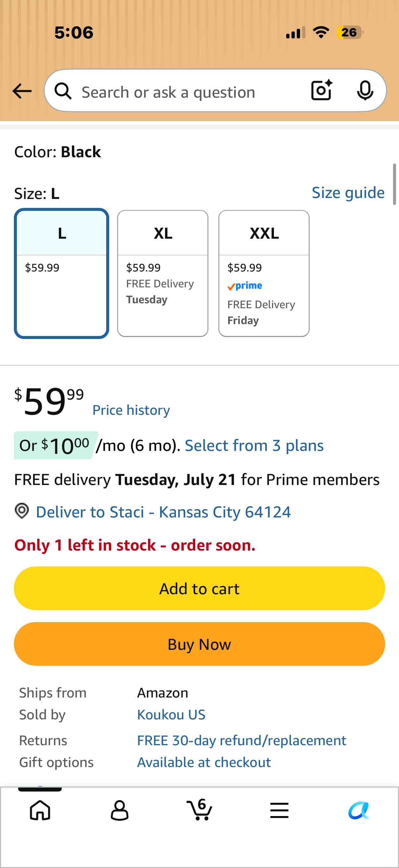
Task: Go to the Home tab icon
Action: point(40,810)
